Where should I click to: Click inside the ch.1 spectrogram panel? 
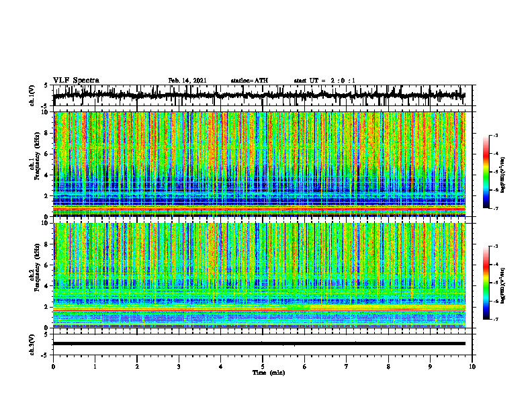click(259, 164)
